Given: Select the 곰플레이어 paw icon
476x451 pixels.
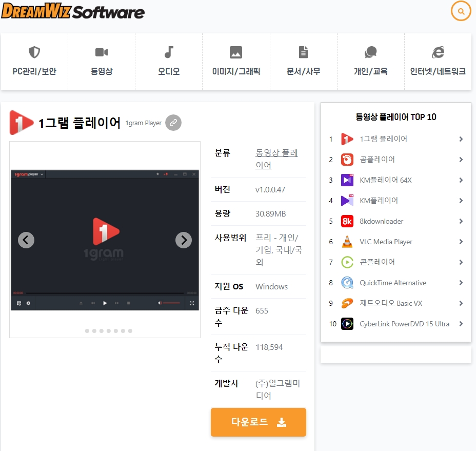Looking at the screenshot, I should pyautogui.click(x=346, y=160).
